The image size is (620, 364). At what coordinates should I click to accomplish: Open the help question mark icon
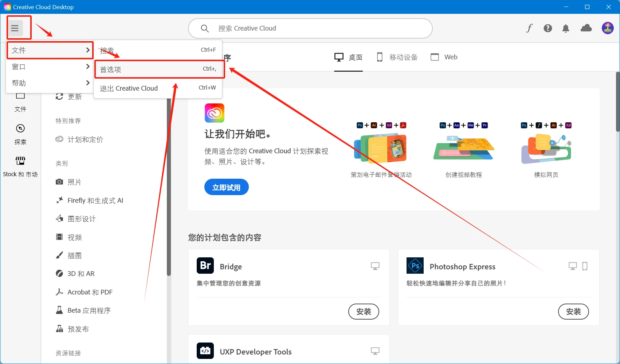(548, 28)
